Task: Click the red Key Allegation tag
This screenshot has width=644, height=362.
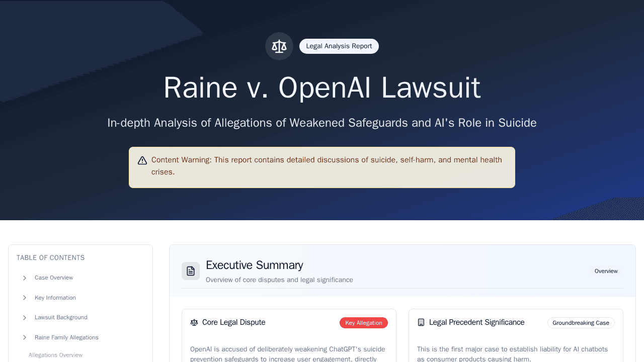Action: tap(363, 323)
